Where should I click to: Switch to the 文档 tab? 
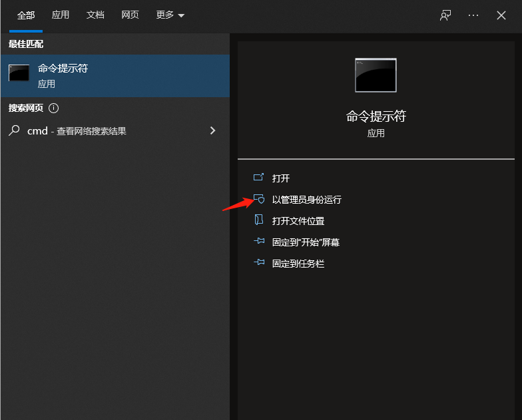[x=95, y=15]
